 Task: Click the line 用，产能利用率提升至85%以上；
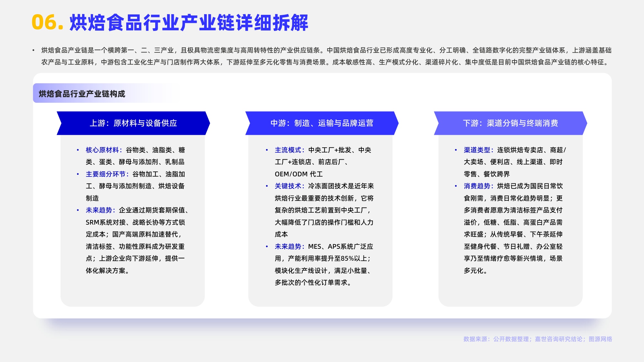[323, 258]
